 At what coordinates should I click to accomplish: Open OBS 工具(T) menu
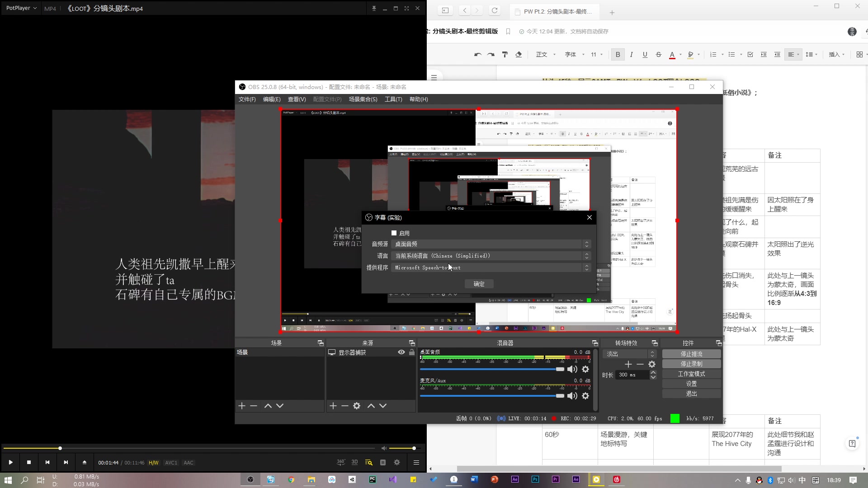(393, 99)
